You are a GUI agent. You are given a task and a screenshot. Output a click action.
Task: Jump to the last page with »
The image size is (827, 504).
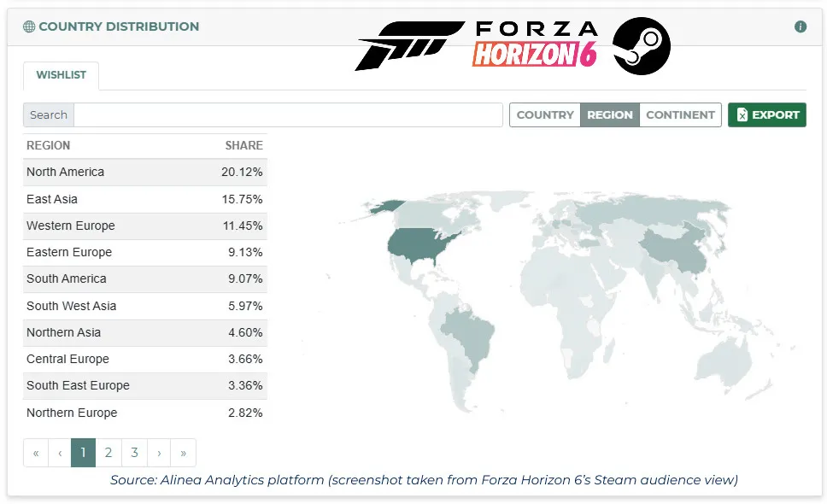pos(184,453)
